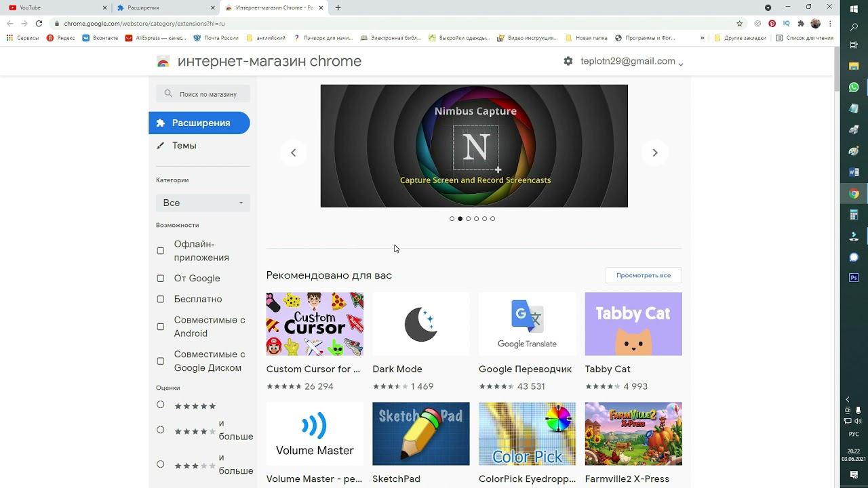Tick Совместимые с Google Диском checkbox

point(161,361)
